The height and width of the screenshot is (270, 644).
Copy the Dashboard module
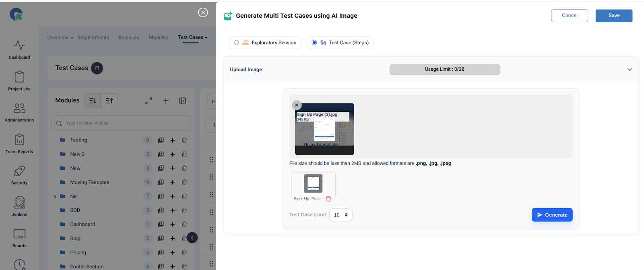click(x=161, y=225)
